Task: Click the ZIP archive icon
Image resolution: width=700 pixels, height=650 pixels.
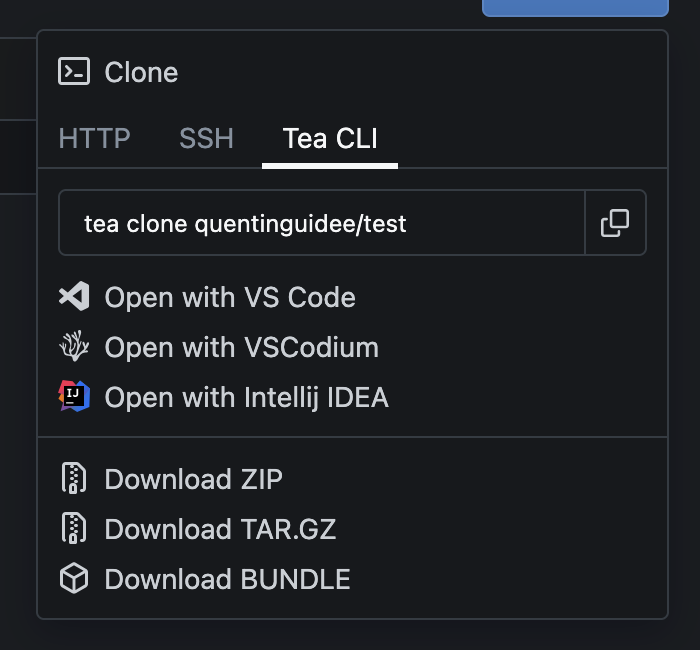Action: click(74, 478)
